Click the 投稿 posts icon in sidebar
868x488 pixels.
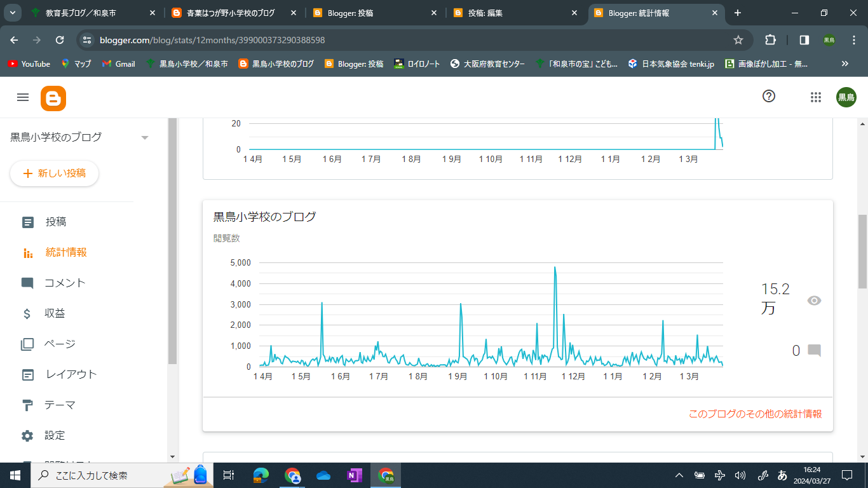pyautogui.click(x=28, y=222)
